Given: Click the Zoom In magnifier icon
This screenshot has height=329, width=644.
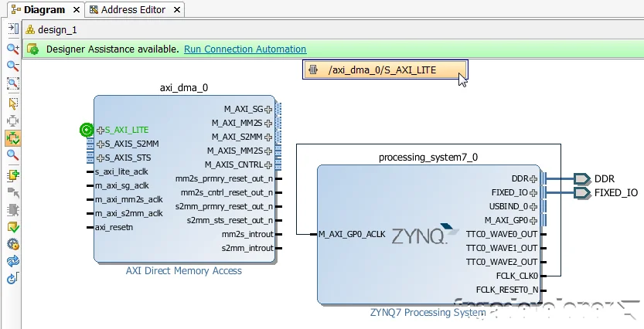Looking at the screenshot, I should point(13,49).
